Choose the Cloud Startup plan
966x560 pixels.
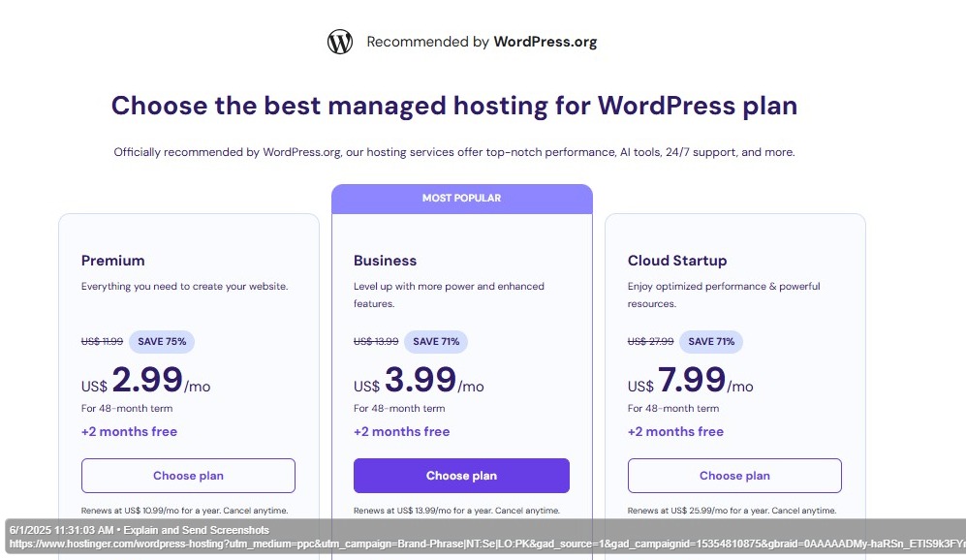click(734, 476)
